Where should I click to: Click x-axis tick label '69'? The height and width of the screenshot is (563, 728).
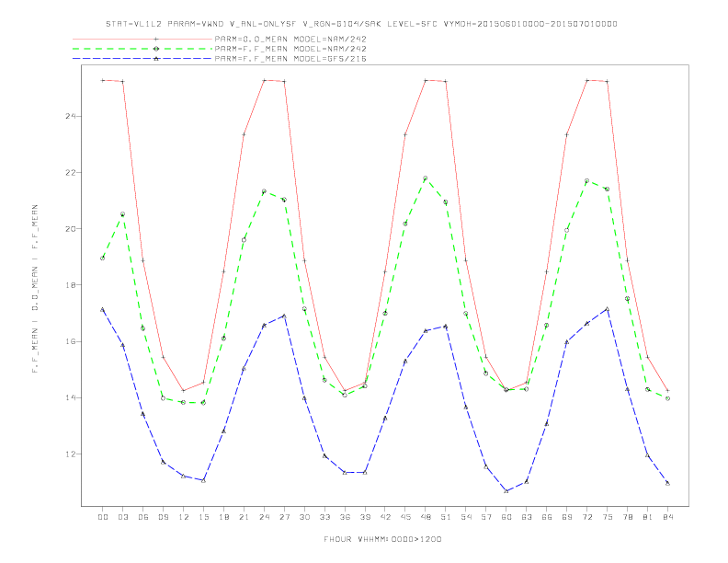567,517
